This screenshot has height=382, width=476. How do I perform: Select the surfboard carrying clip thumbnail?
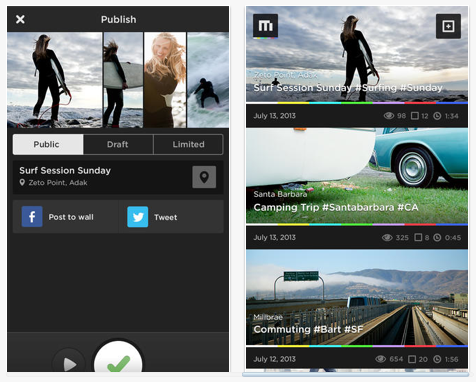(x=123, y=80)
